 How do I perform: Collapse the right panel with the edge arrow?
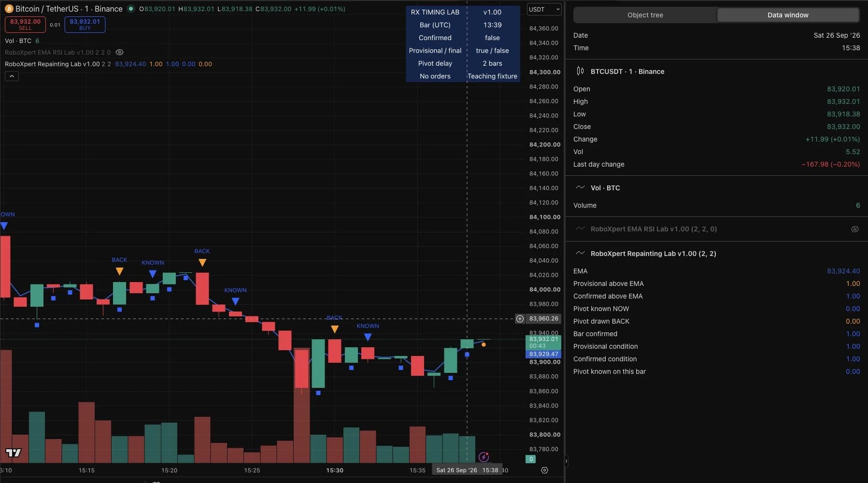(x=566, y=461)
